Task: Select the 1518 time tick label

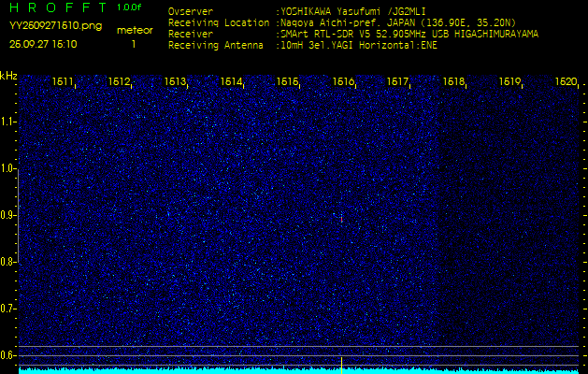Action: 454,82
